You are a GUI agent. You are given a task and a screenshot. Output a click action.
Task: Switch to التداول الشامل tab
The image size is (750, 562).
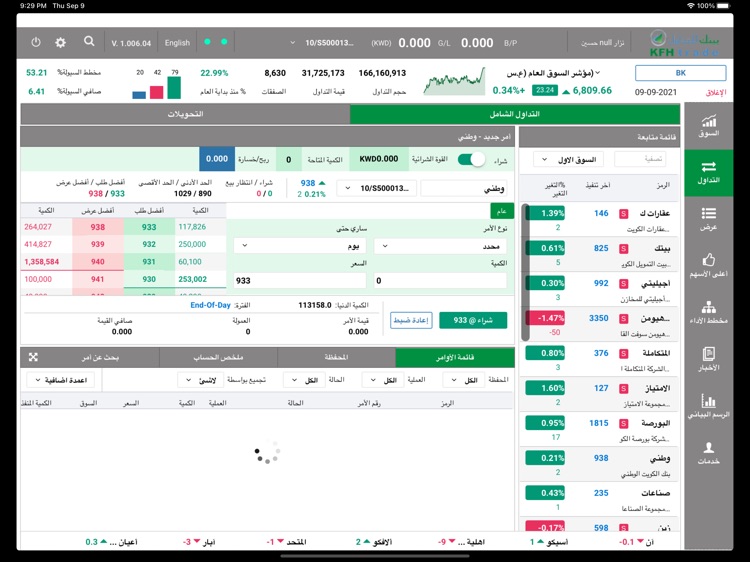(515, 114)
